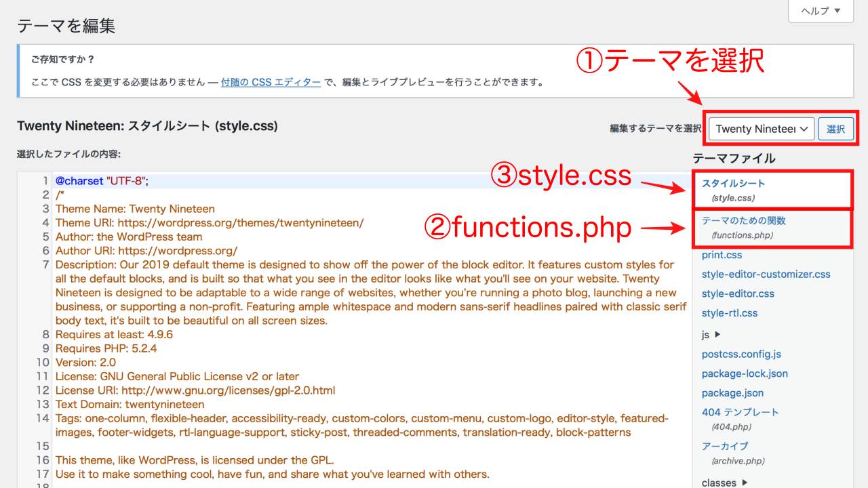Click the Description paragraph in the code editor

(x=371, y=293)
